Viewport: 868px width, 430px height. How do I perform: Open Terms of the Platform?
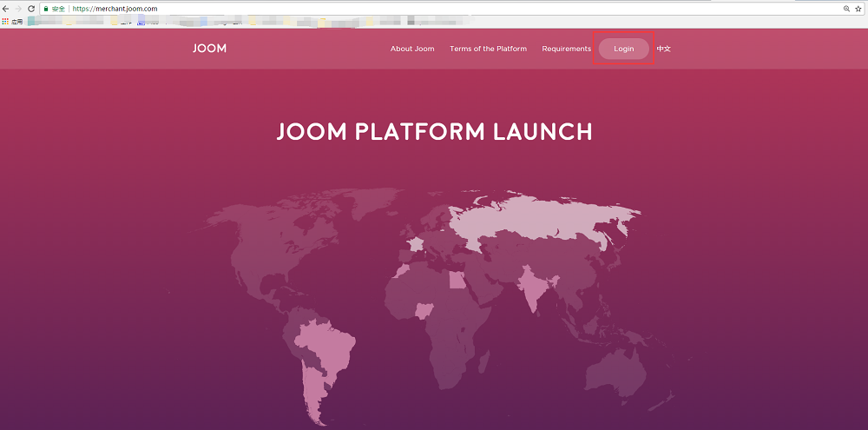coord(488,49)
